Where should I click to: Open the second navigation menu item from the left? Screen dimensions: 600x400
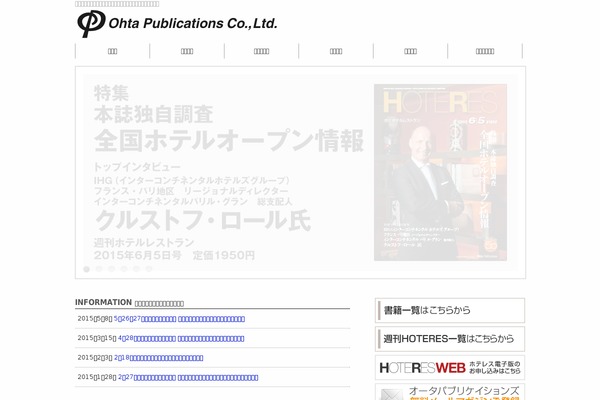[187, 51]
